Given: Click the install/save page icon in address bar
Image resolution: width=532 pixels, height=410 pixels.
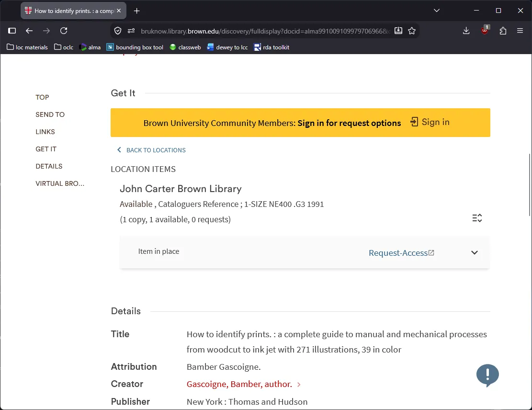Looking at the screenshot, I should [398, 31].
